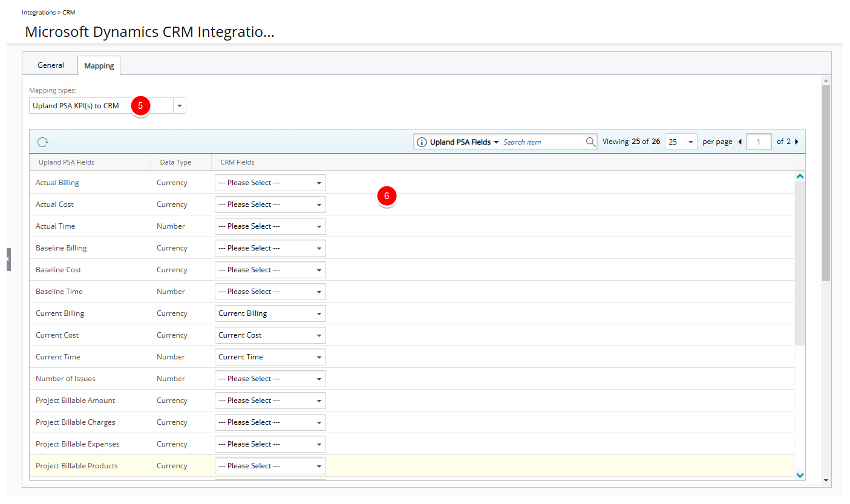The height and width of the screenshot is (504, 850).
Task: Click CRM in the breadcrumb
Action: [69, 12]
